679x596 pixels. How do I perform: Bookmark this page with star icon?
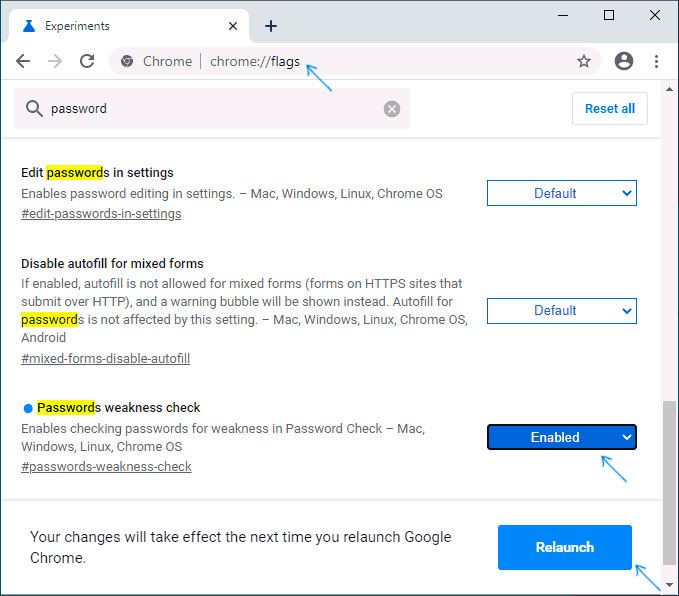tap(584, 61)
